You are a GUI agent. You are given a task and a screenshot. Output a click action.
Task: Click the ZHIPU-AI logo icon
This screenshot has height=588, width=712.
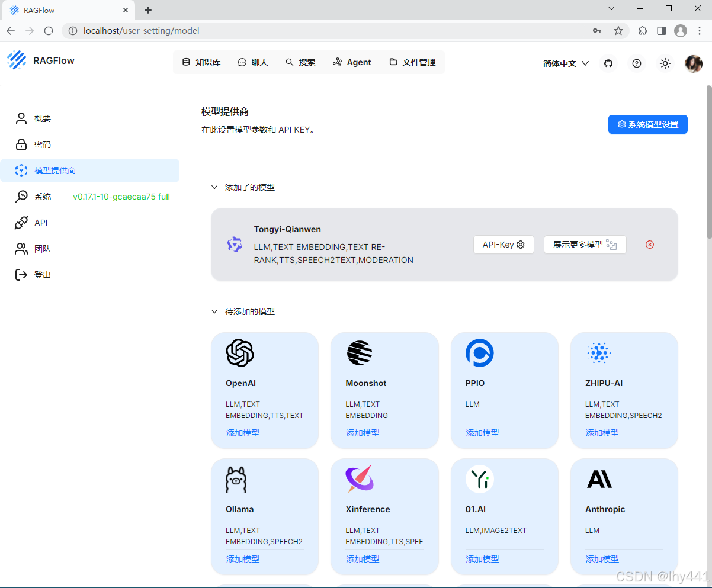pyautogui.click(x=599, y=353)
